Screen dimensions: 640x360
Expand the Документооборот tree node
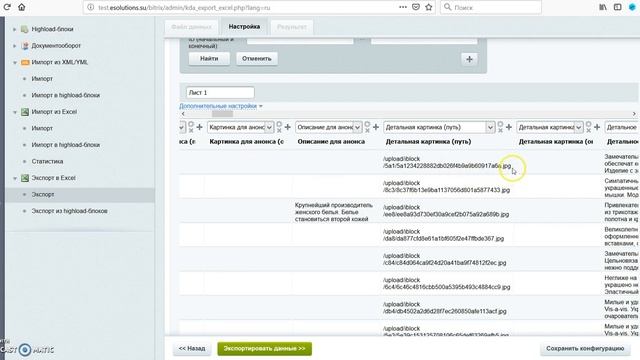click(14, 46)
